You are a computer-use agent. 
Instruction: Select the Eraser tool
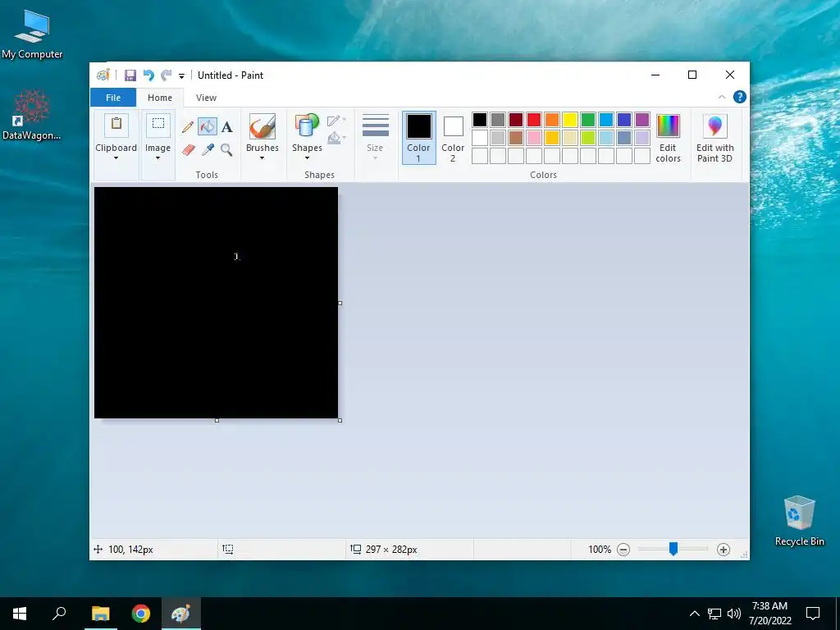188,149
